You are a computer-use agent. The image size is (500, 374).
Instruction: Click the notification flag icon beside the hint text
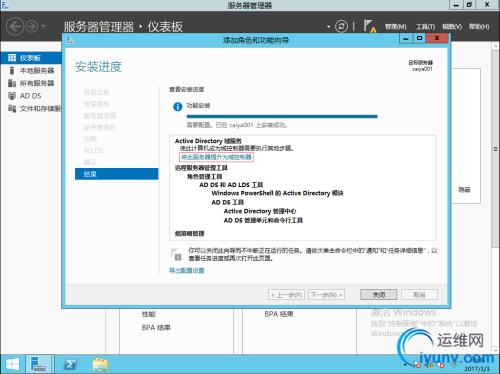click(176, 254)
